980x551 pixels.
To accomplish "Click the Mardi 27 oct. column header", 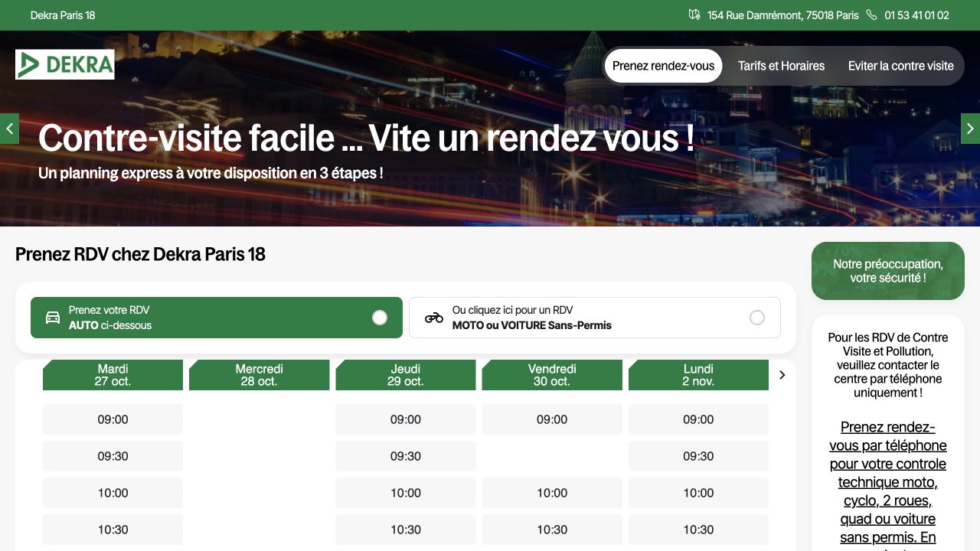I will coord(113,375).
